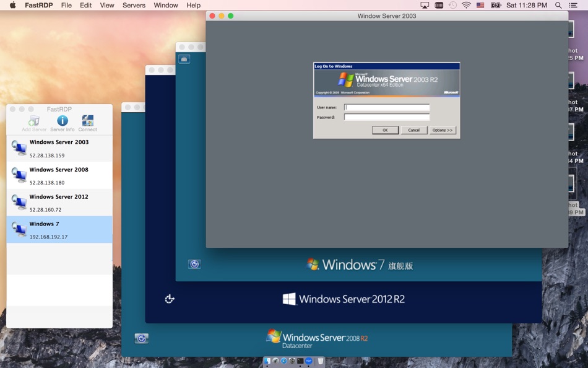588x368 pixels.
Task: Open the Window menu
Action: click(166, 5)
